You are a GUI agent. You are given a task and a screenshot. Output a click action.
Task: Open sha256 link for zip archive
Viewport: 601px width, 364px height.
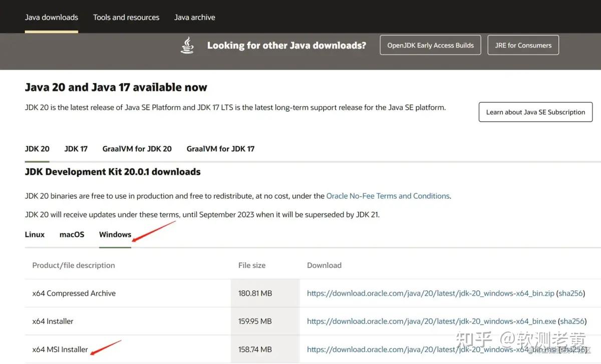(x=571, y=293)
